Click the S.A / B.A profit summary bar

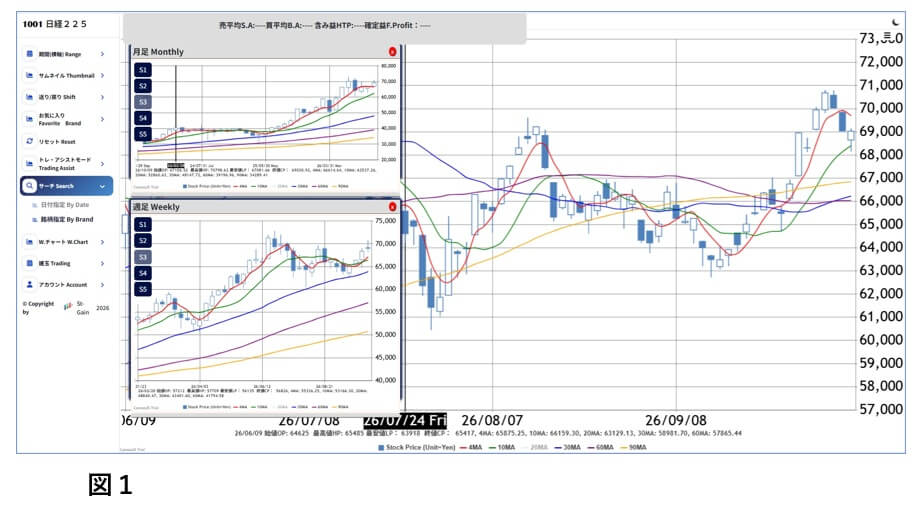(324, 27)
